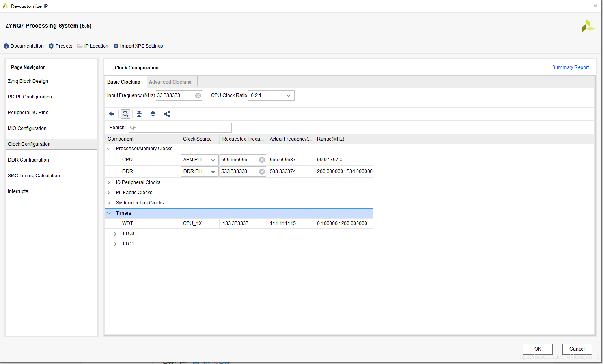Screen dimensions: 603x364
Task: Open Peripheral I/O Pins page
Action: [x=28, y=113]
